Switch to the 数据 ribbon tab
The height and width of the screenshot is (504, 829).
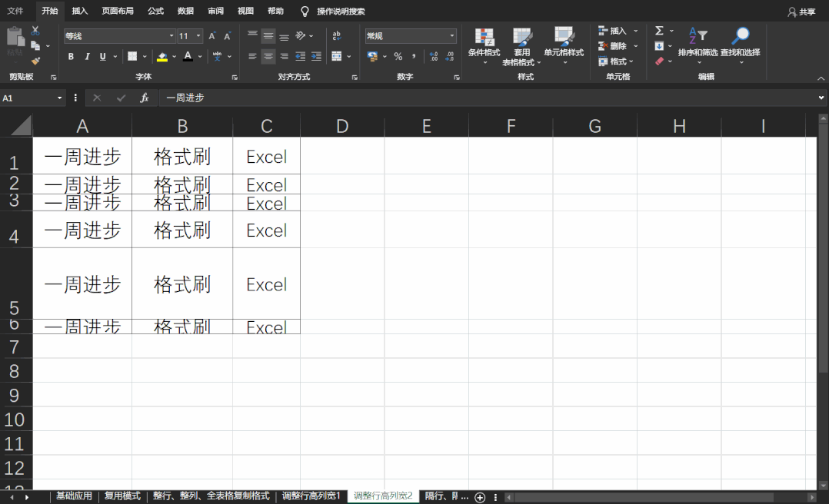185,11
